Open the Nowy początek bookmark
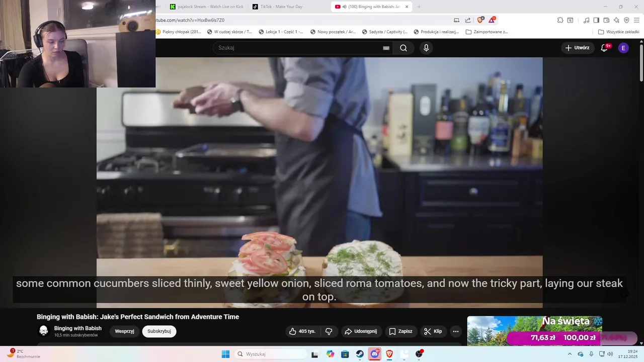644x362 pixels. tap(333, 32)
